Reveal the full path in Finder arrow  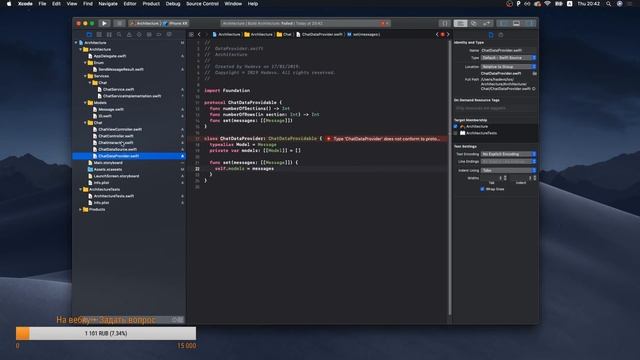pos(534,89)
